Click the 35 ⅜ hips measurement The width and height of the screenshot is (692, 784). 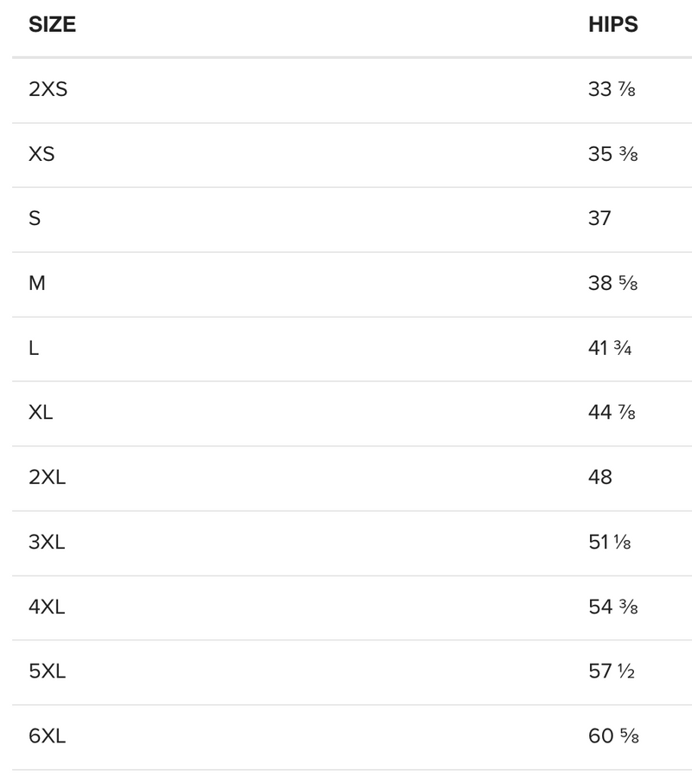612,154
